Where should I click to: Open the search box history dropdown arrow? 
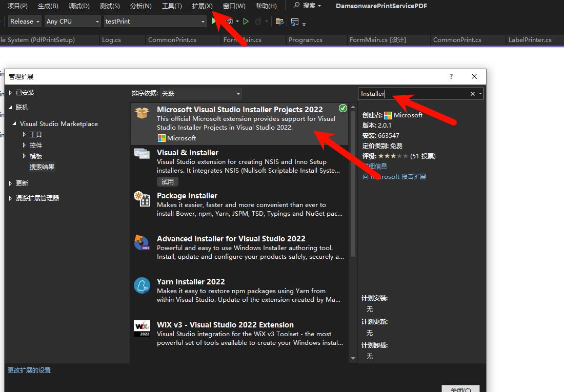(x=480, y=93)
